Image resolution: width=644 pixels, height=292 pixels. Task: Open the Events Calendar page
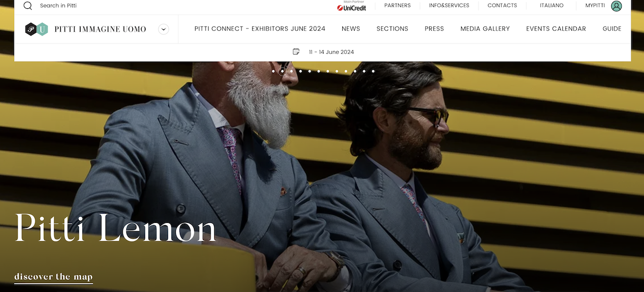pyautogui.click(x=556, y=29)
